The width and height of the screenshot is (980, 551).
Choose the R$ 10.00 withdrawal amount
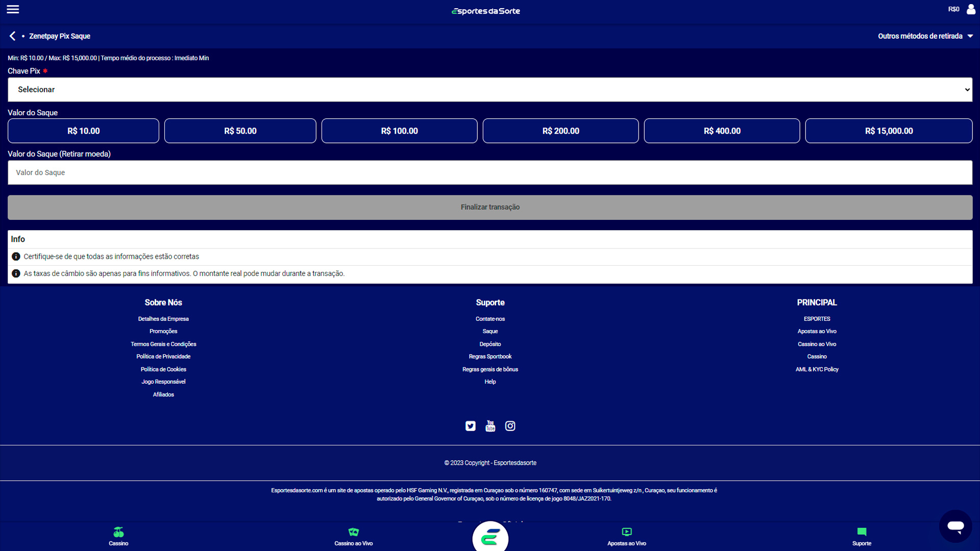coord(83,131)
